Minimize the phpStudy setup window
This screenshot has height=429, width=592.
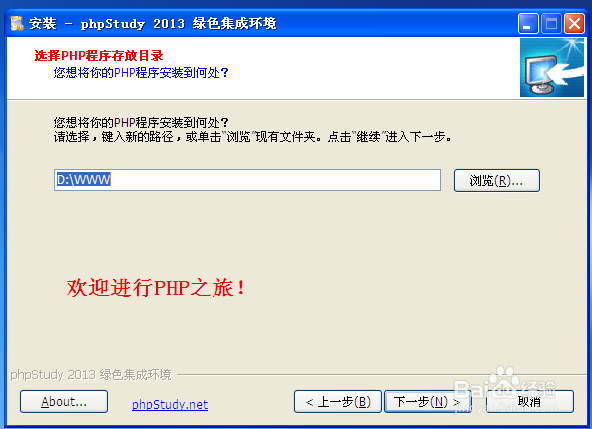(x=528, y=24)
